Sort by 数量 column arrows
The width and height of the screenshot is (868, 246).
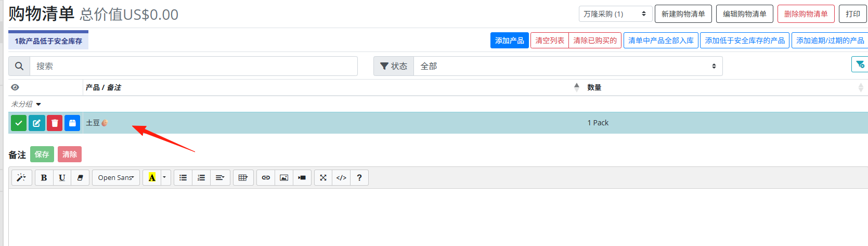tap(861, 87)
